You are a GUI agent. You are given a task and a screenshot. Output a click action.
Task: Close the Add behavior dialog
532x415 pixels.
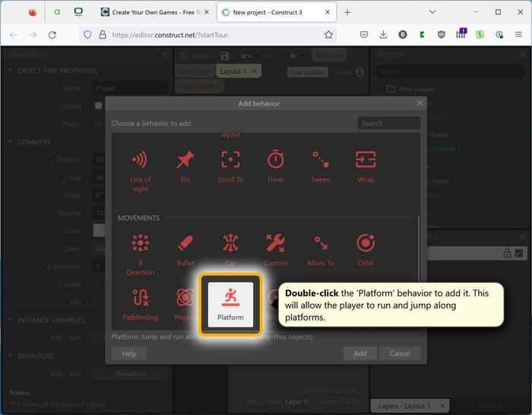[x=420, y=103]
